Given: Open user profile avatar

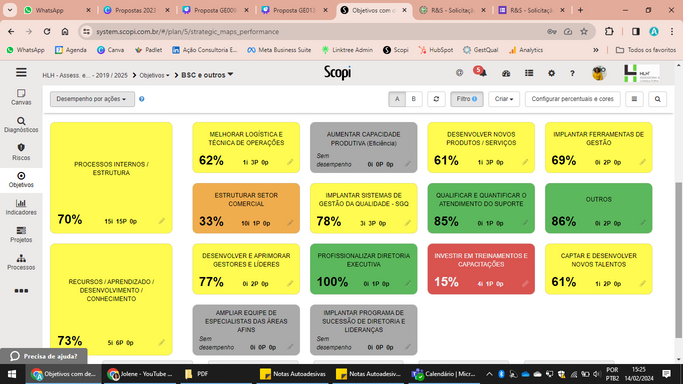Looking at the screenshot, I should tap(599, 73).
